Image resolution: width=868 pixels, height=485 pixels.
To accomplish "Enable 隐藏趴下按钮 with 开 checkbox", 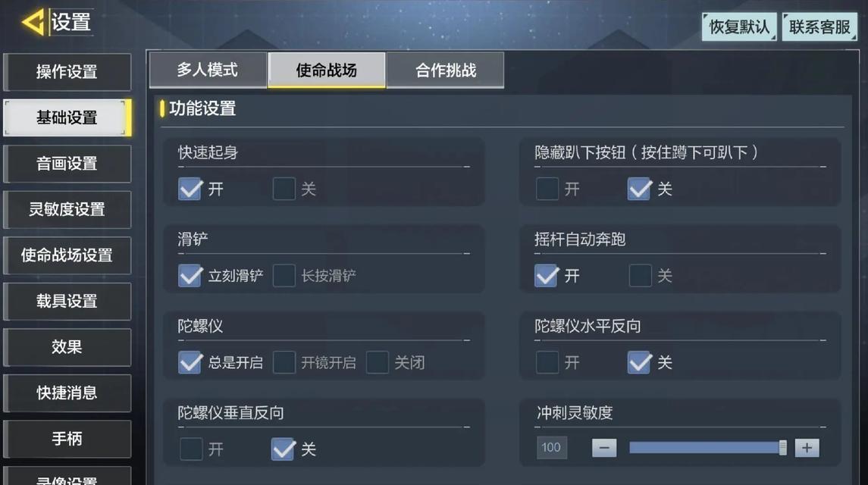I will pos(547,189).
